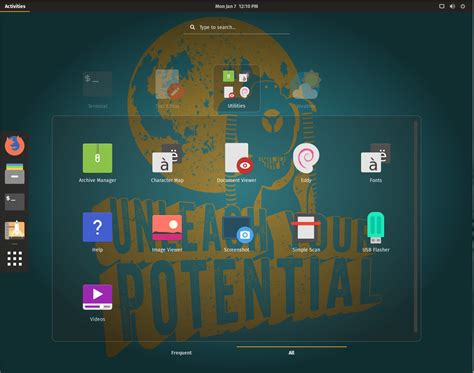Screen dimensions: 474x373
Task: Launch Eddy package installer
Action: tap(306, 163)
